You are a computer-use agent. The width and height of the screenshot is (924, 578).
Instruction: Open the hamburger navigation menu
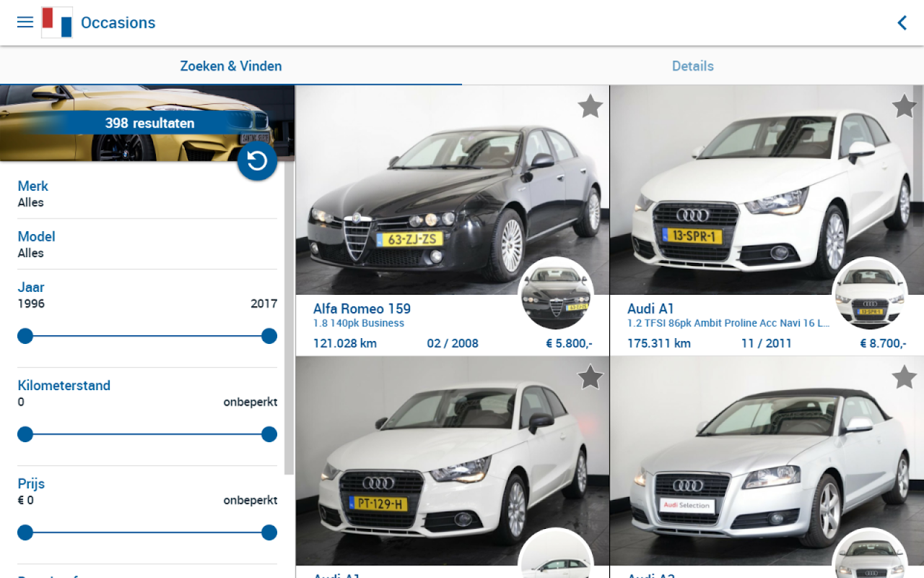25,22
